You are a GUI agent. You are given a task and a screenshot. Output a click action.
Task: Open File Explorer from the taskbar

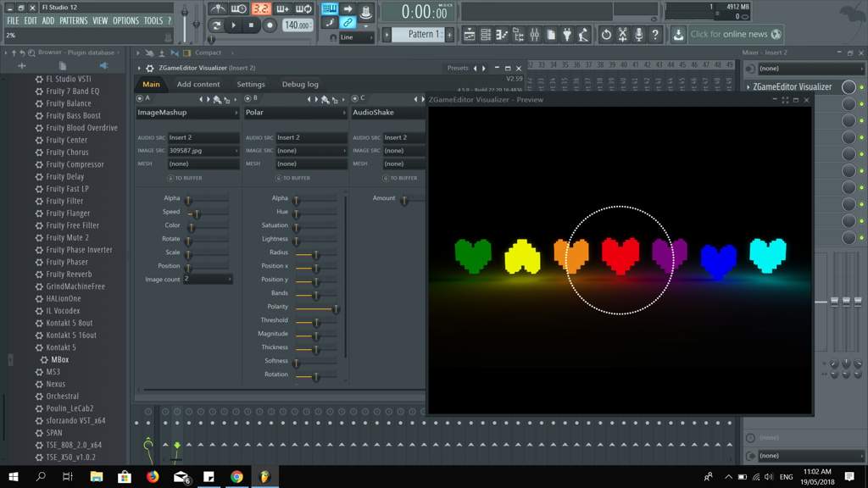[x=97, y=476]
